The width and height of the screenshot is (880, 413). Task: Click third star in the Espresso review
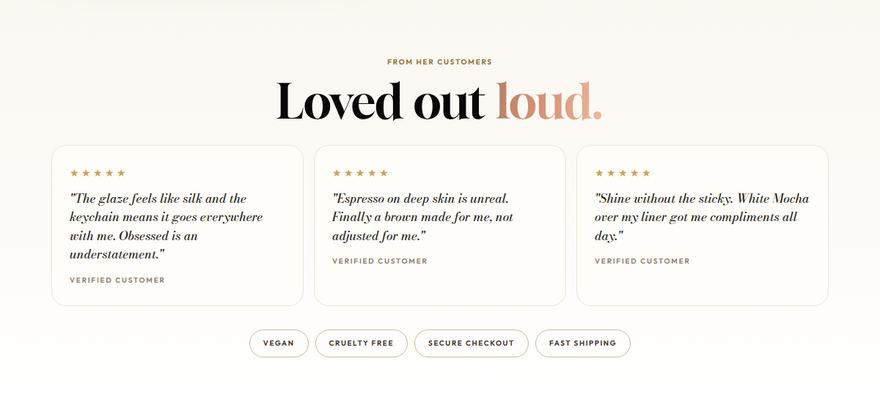tap(360, 173)
